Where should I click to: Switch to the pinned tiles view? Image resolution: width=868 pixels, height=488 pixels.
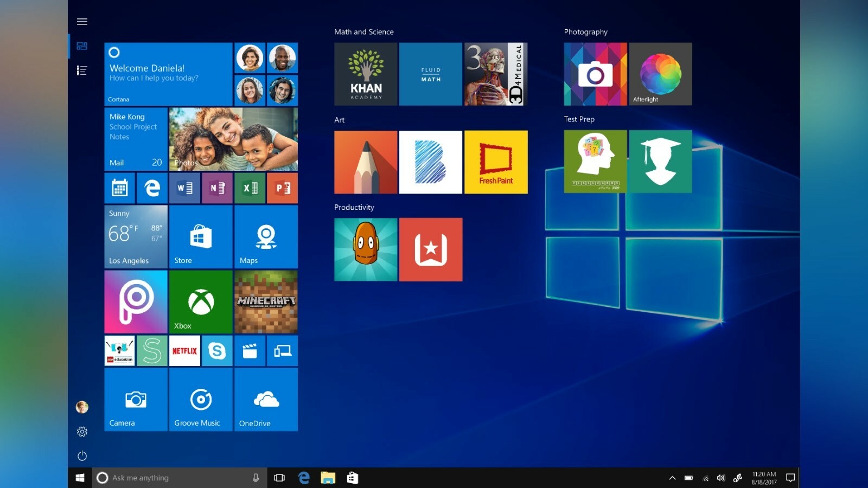(82, 46)
